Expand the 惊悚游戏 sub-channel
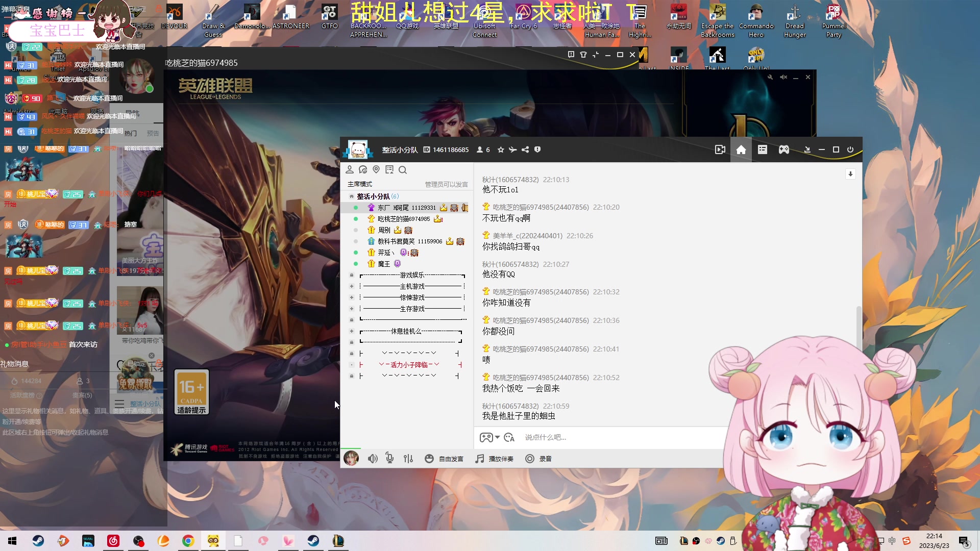The width and height of the screenshot is (980, 551). point(352,297)
